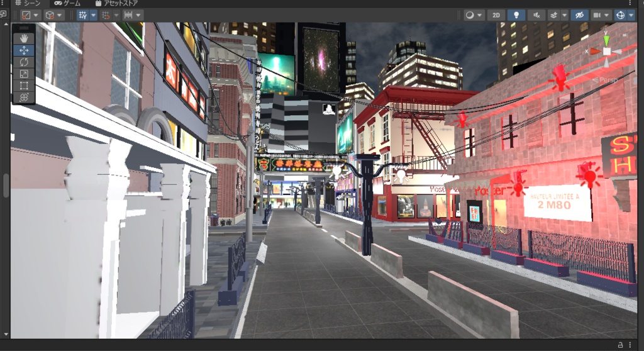Open the grid settings dropdown arrow

[x=93, y=15]
